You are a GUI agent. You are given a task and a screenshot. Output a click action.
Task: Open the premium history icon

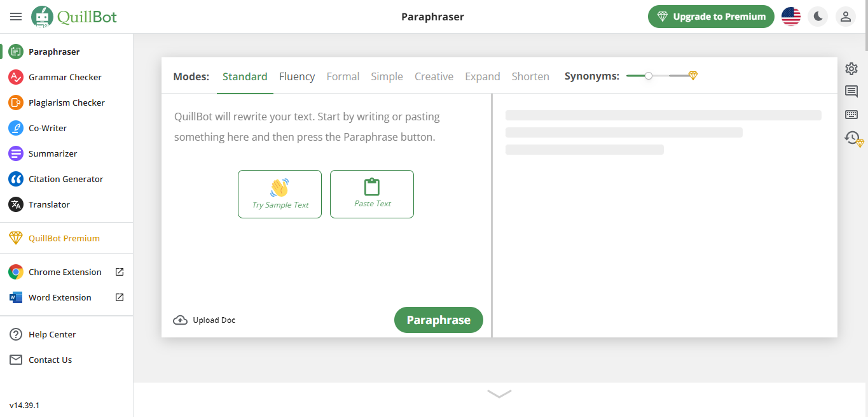pos(853,138)
